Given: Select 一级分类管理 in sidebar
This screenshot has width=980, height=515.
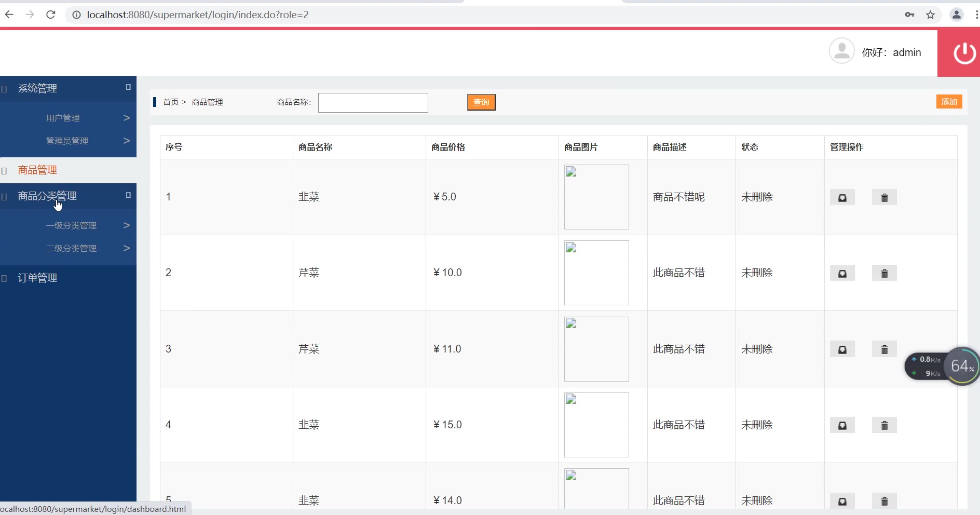Looking at the screenshot, I should 72,225.
